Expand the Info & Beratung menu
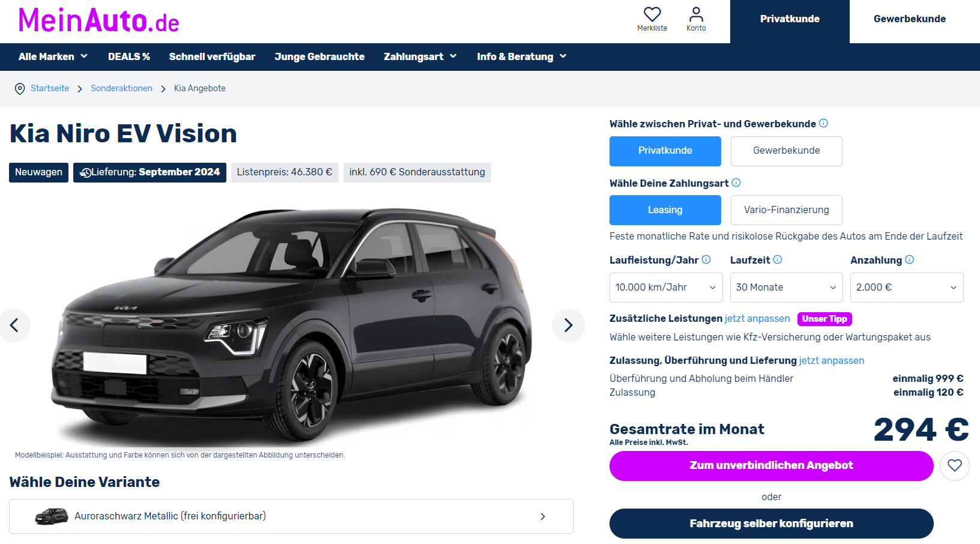Image resolution: width=980 pixels, height=544 pixels. coord(522,56)
